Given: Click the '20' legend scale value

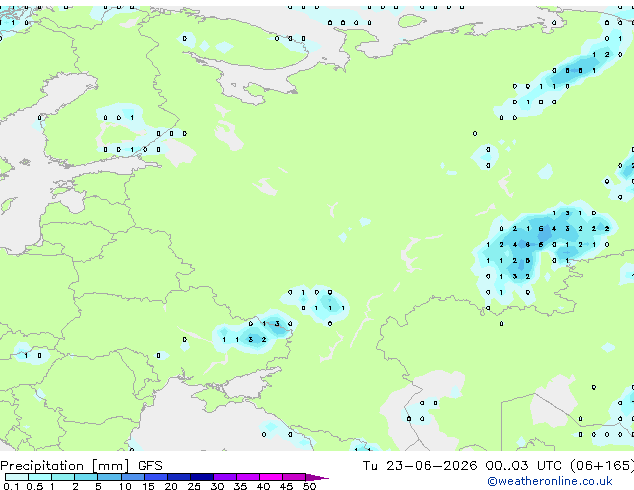Looking at the screenshot, I should click(x=171, y=486).
